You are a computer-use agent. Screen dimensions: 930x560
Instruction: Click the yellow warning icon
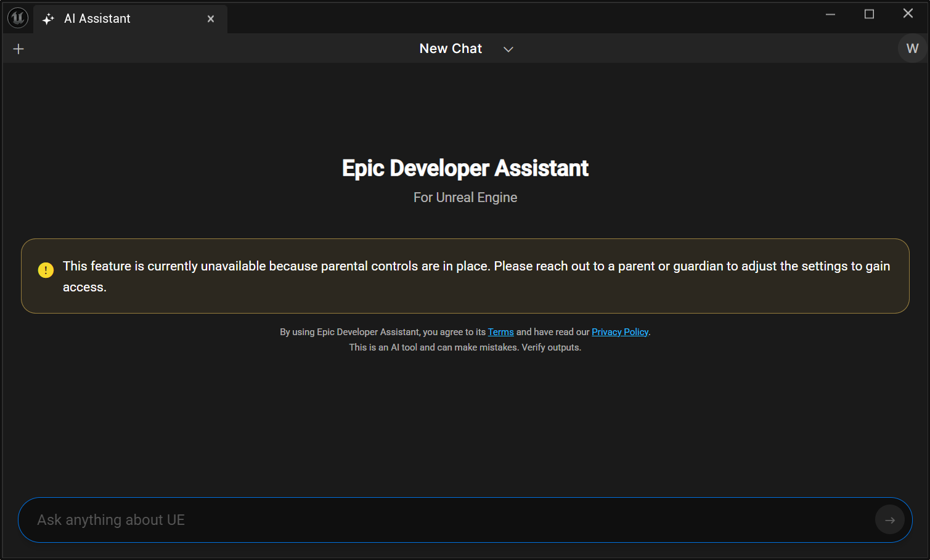coord(46,270)
